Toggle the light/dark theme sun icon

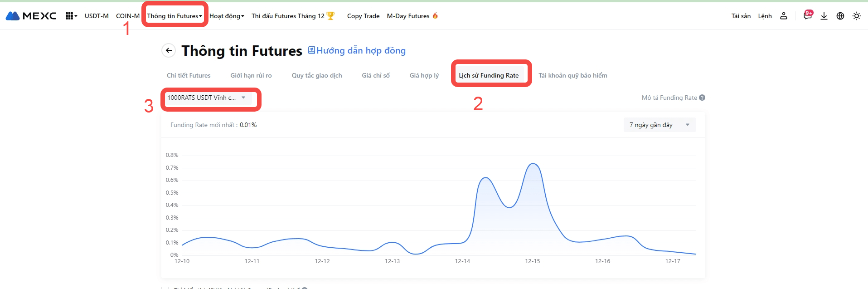tap(856, 16)
